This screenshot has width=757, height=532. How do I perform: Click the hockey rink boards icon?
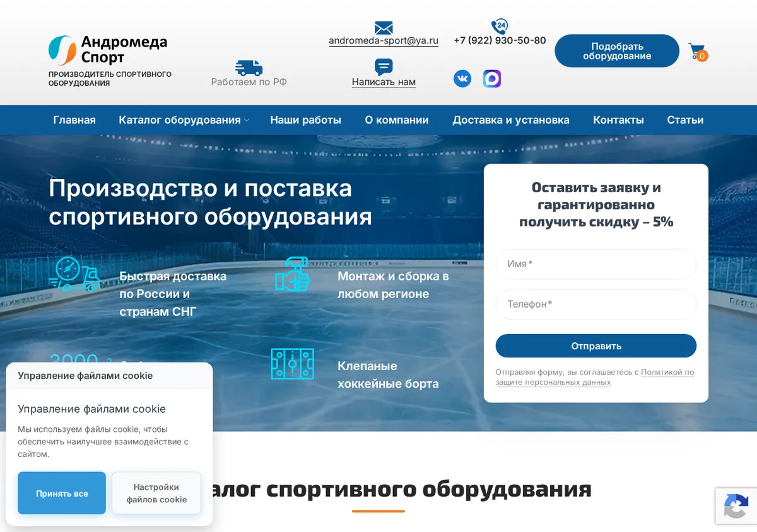pyautogui.click(x=292, y=364)
